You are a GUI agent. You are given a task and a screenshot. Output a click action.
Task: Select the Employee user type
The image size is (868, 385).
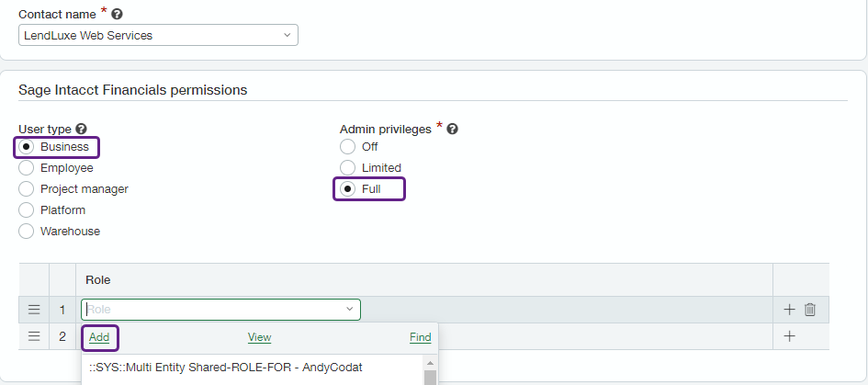point(27,168)
